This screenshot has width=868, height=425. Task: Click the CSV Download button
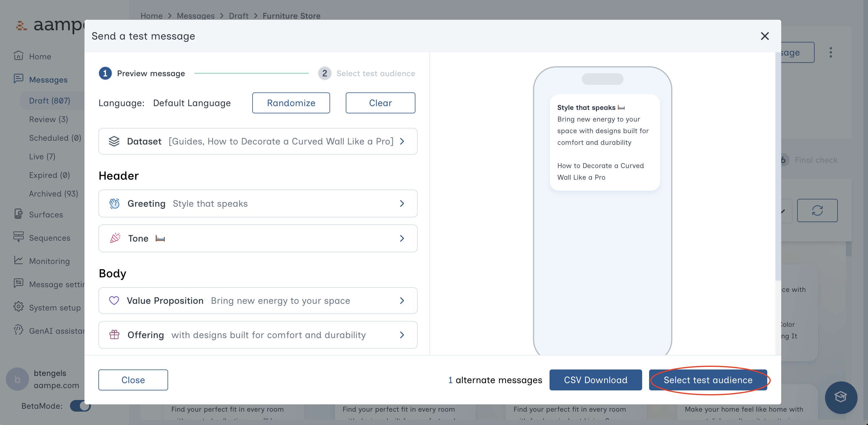pos(595,380)
